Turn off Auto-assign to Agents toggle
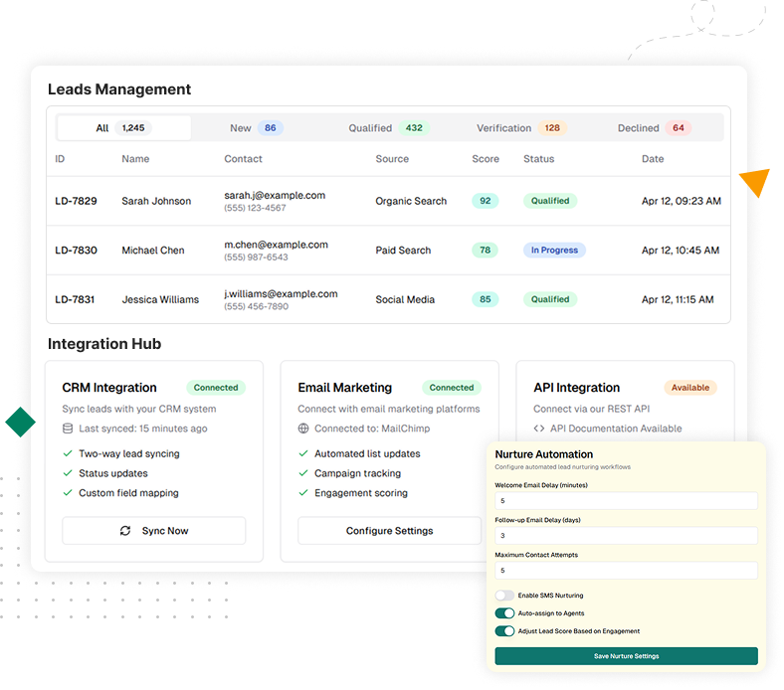Image resolution: width=784 pixels, height=690 pixels. point(505,614)
